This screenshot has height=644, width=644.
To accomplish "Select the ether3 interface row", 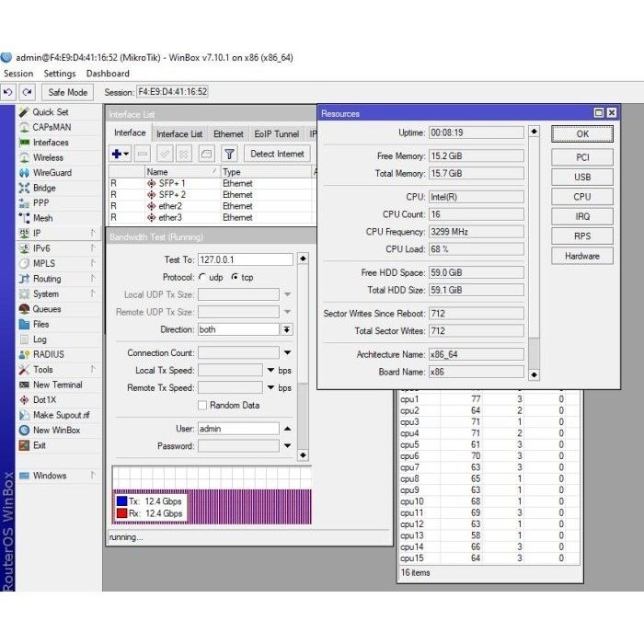I will (212, 217).
